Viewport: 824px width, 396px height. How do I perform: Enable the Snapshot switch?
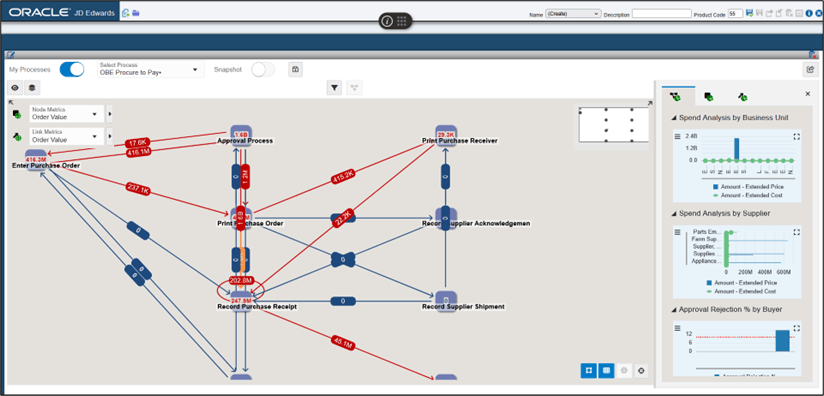pyautogui.click(x=263, y=69)
